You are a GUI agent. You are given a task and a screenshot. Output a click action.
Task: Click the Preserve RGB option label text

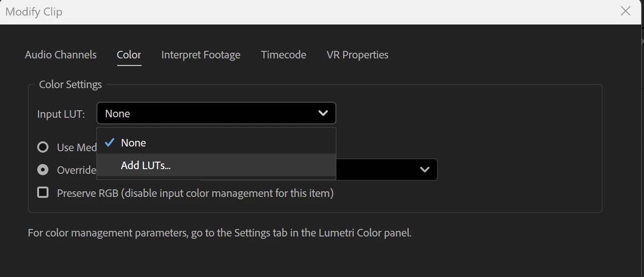click(195, 193)
